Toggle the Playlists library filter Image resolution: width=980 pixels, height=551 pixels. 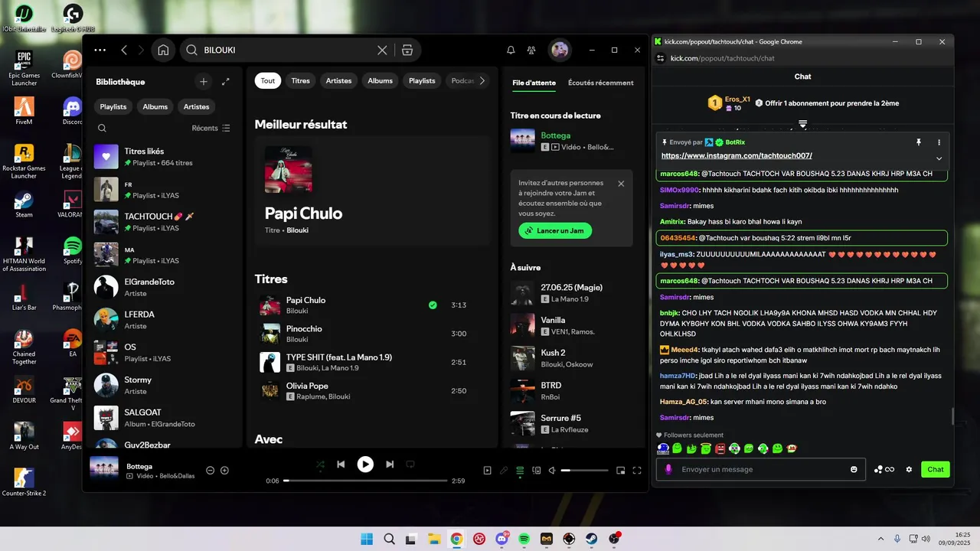[x=113, y=106]
